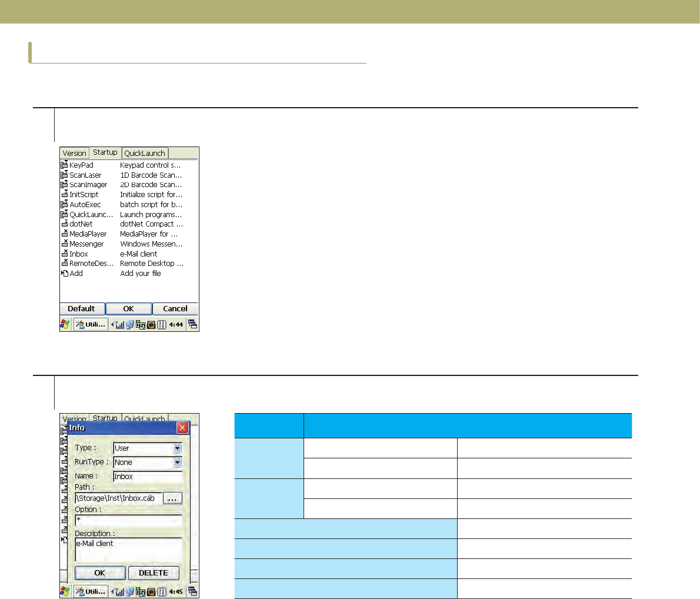Image resolution: width=700 pixels, height=599 pixels.
Task: Click network computers icon in 4:44 taskbar
Action: (x=130, y=325)
